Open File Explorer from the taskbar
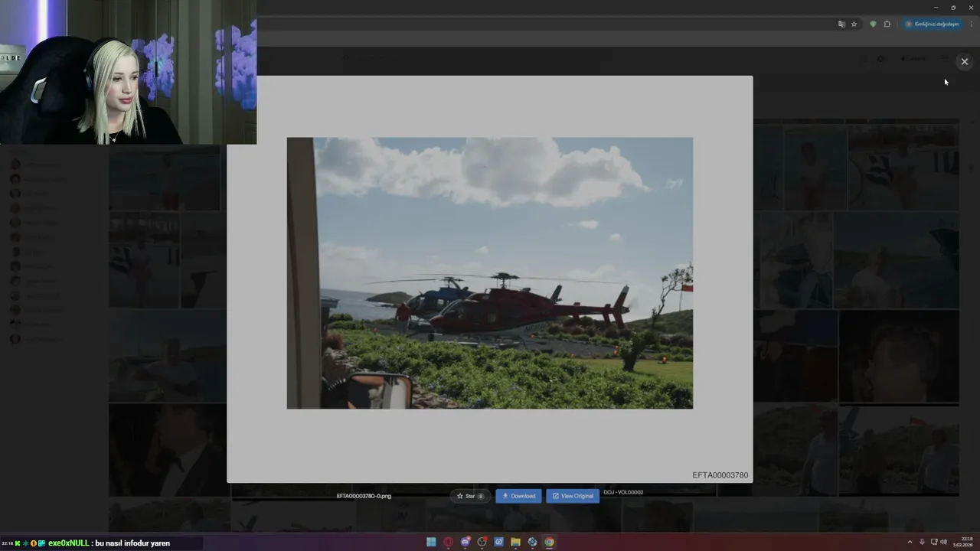This screenshot has width=980, height=551. tap(515, 542)
